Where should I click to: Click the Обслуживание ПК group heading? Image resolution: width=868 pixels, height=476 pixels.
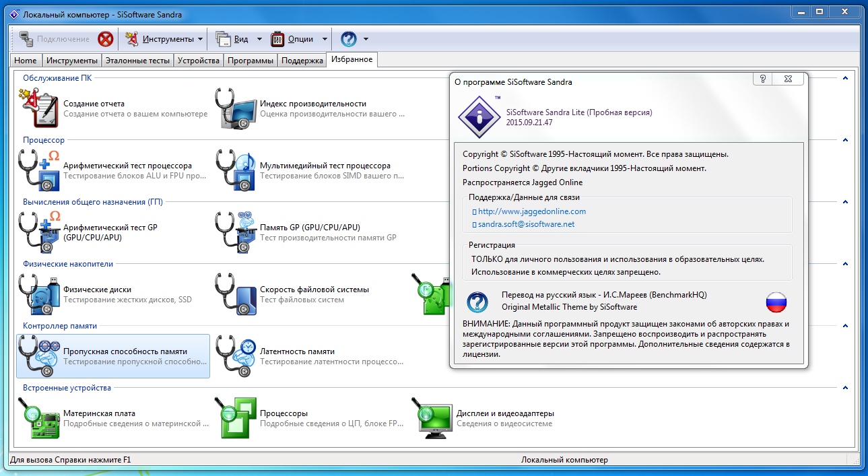(57, 78)
